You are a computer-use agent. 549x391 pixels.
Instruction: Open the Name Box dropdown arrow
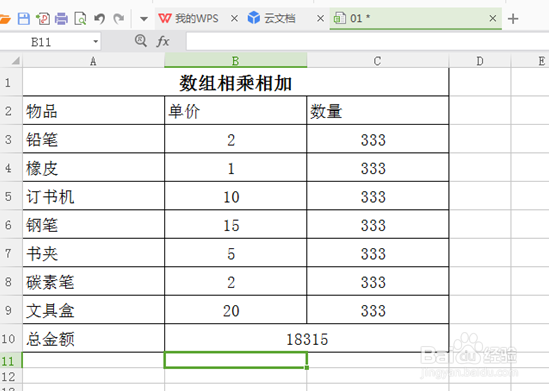(x=95, y=42)
